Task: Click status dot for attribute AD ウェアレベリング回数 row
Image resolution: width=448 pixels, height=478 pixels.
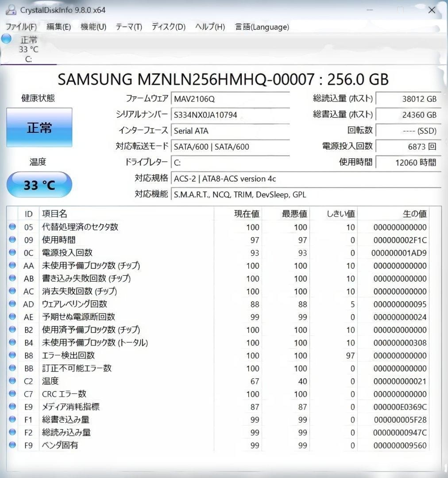Action: click(x=12, y=303)
